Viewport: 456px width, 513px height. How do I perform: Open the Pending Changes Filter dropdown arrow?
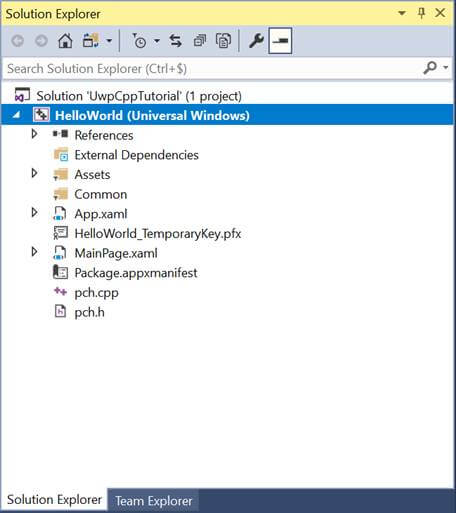[157, 41]
